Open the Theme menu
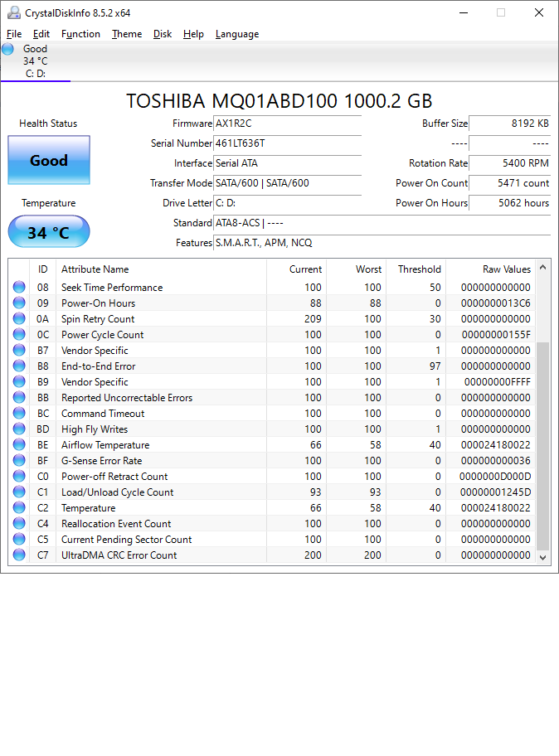This screenshot has width=559, height=756. click(127, 34)
